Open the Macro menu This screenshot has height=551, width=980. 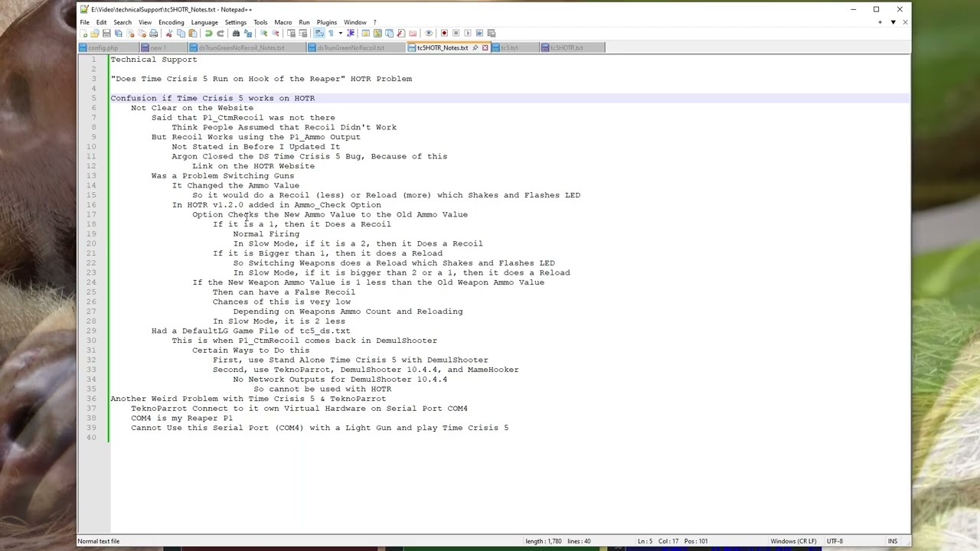click(x=283, y=22)
